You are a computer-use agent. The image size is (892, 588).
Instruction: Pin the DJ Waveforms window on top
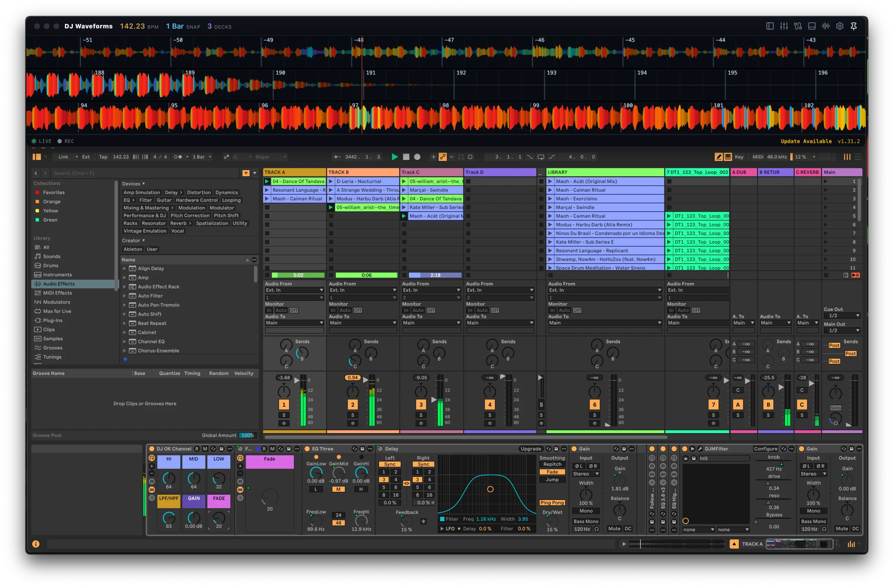click(x=853, y=26)
